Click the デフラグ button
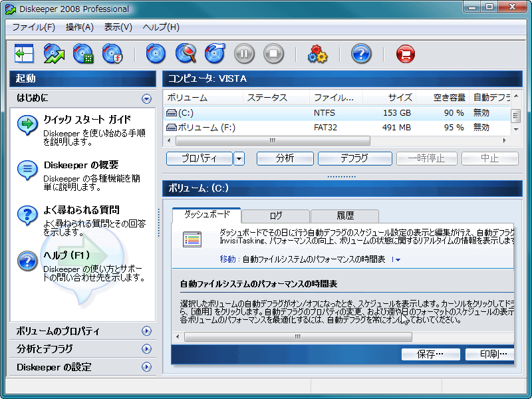 [x=354, y=158]
